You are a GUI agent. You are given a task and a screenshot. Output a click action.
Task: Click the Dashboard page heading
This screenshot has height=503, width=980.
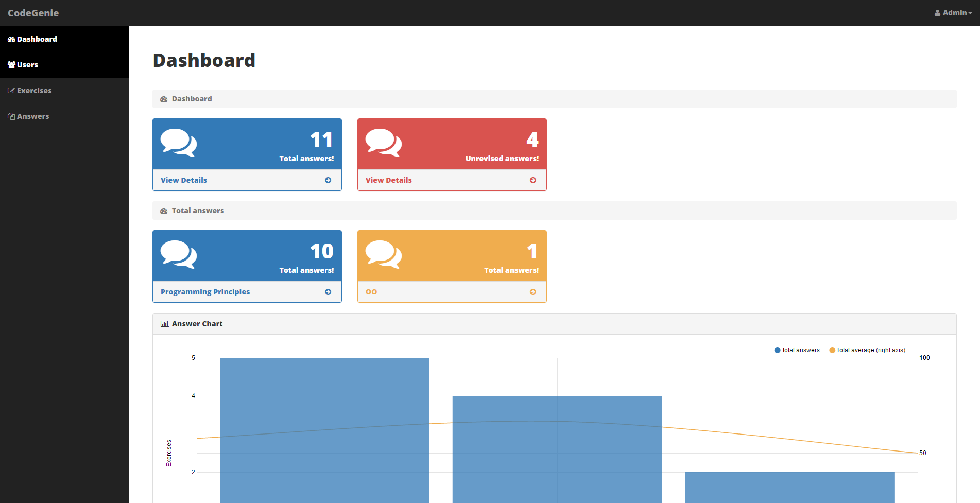coord(204,60)
